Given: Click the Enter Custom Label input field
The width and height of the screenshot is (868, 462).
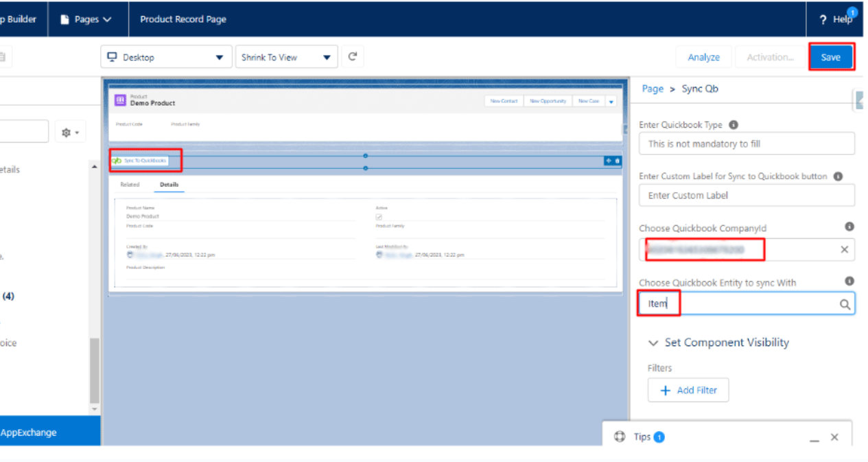Looking at the screenshot, I should tap(747, 195).
